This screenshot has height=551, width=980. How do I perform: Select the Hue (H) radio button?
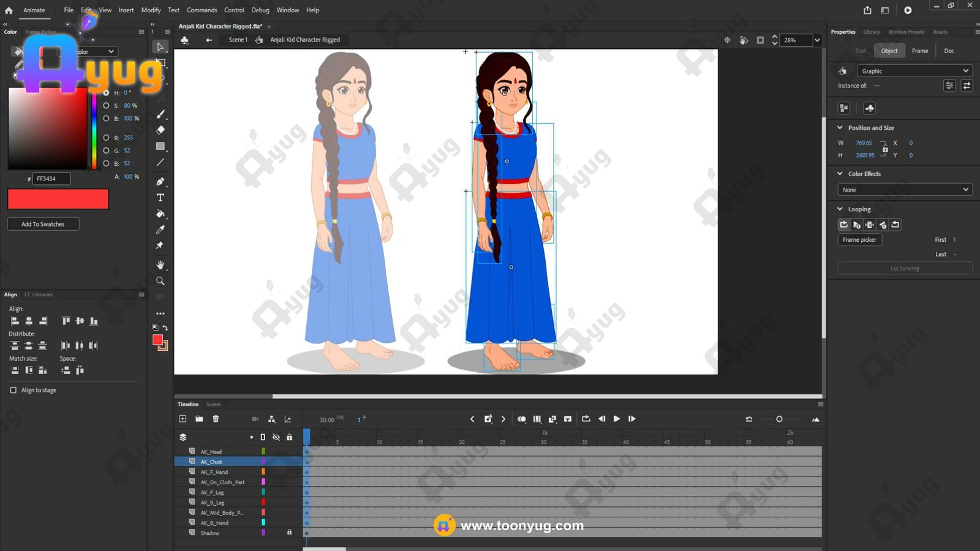(x=106, y=93)
